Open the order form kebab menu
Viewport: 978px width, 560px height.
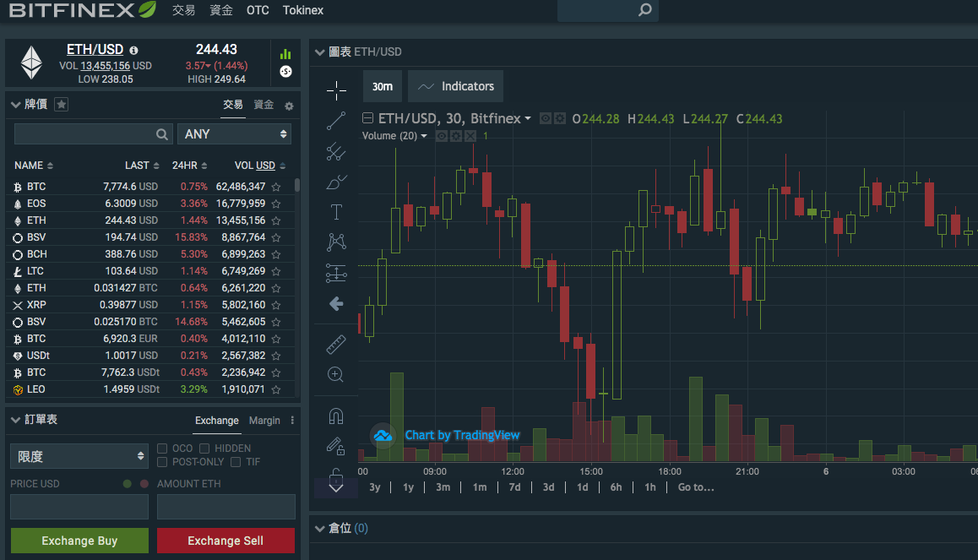[292, 421]
